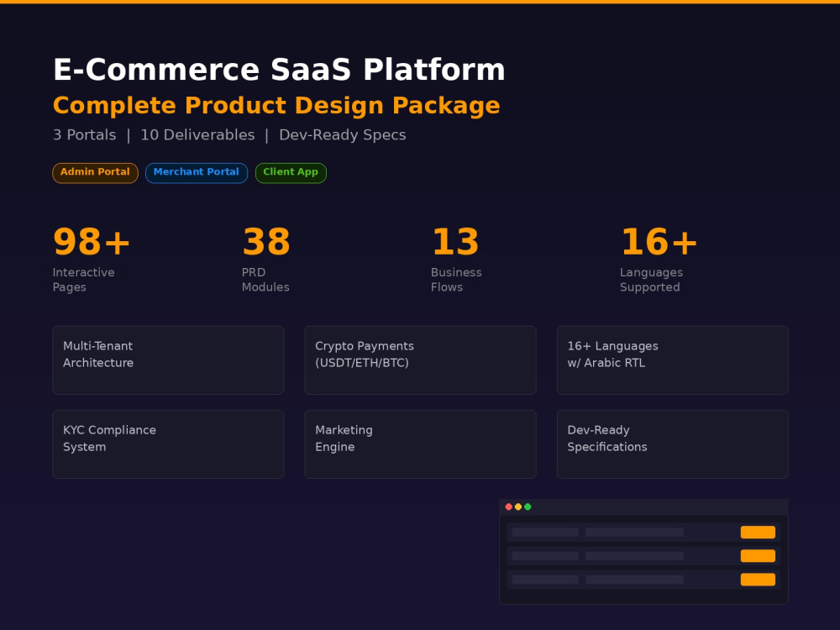
Task: Click the "Dev-Ready Specs" text in the tagline
Action: pos(343,135)
